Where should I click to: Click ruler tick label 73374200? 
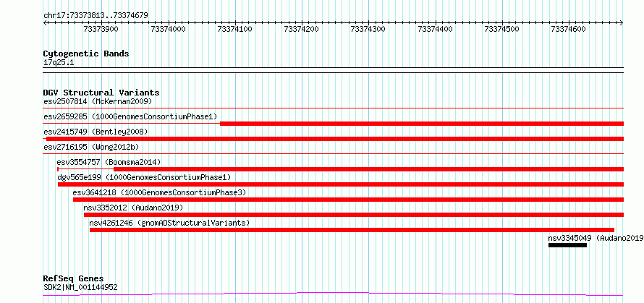click(302, 29)
